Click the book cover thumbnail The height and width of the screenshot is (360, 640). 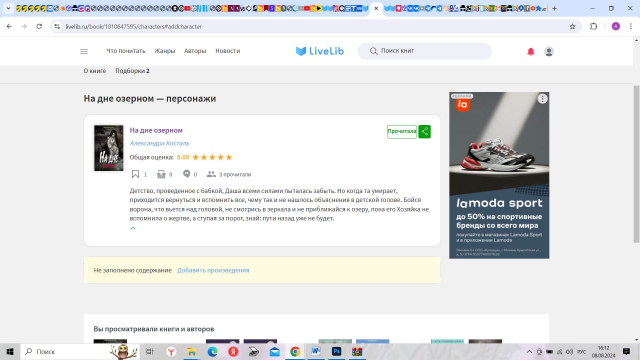point(109,148)
